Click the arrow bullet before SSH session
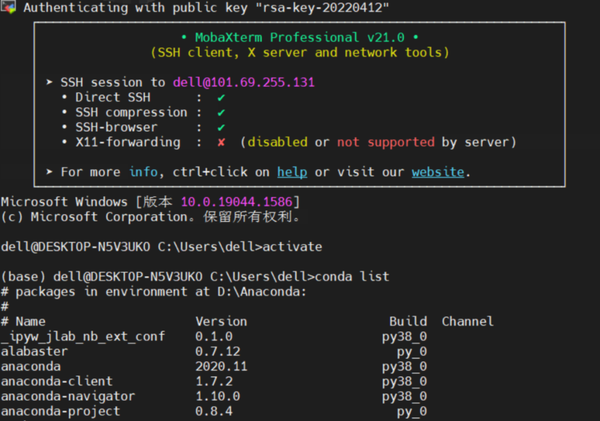 tap(50, 83)
